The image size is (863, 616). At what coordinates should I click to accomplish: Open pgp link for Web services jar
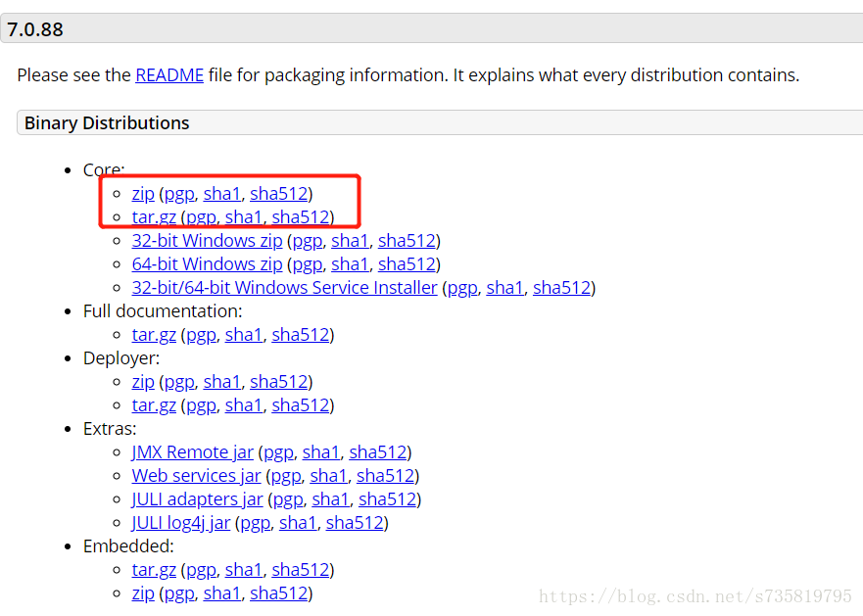pos(286,476)
